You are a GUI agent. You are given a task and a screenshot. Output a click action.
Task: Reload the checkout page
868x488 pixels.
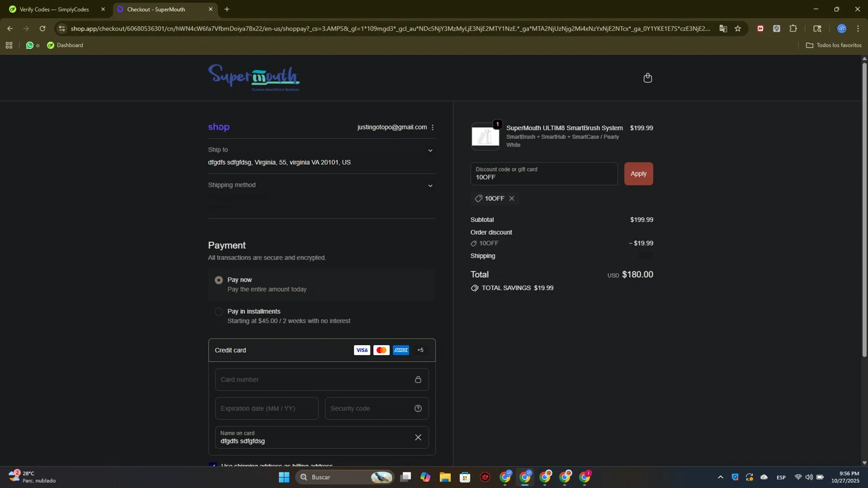(42, 28)
